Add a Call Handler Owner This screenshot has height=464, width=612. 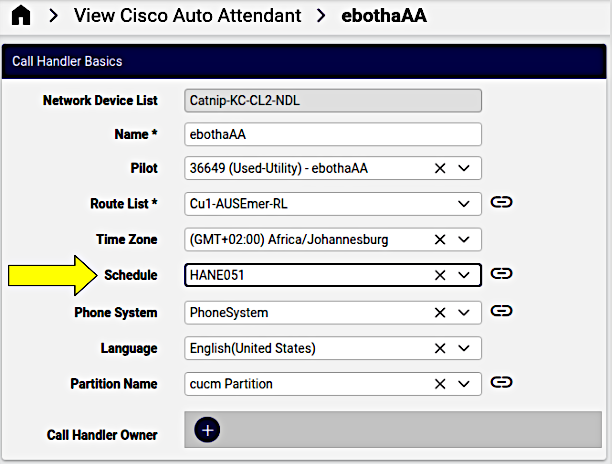207,430
